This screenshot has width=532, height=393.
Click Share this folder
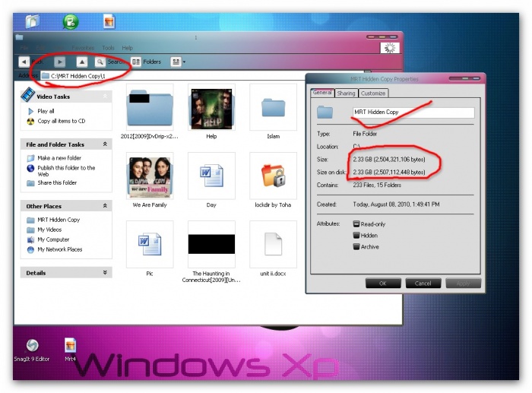coord(57,182)
